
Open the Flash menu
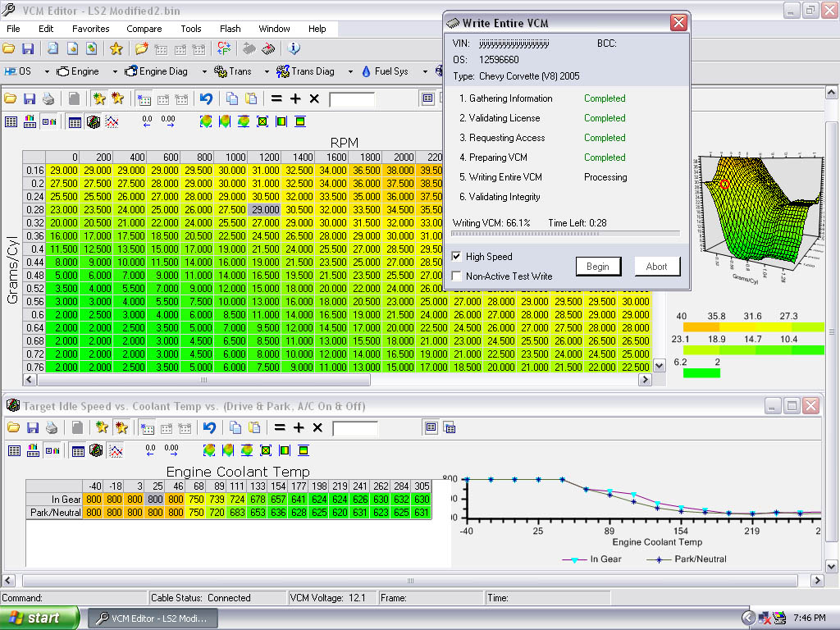coord(230,28)
